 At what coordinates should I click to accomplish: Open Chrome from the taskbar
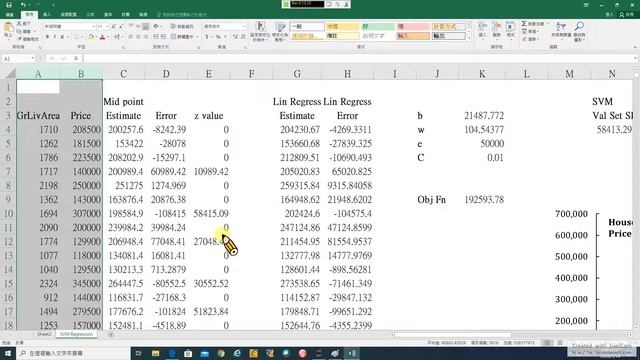click(221, 353)
